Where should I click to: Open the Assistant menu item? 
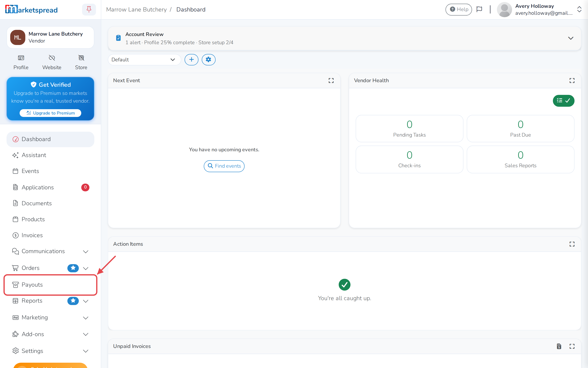coord(50,155)
